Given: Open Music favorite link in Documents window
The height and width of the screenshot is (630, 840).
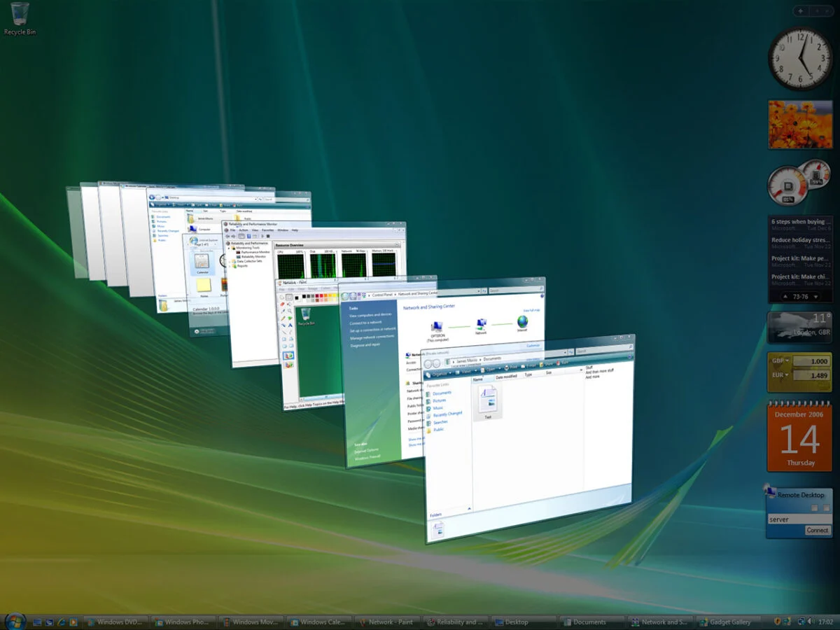Looking at the screenshot, I should 438,408.
